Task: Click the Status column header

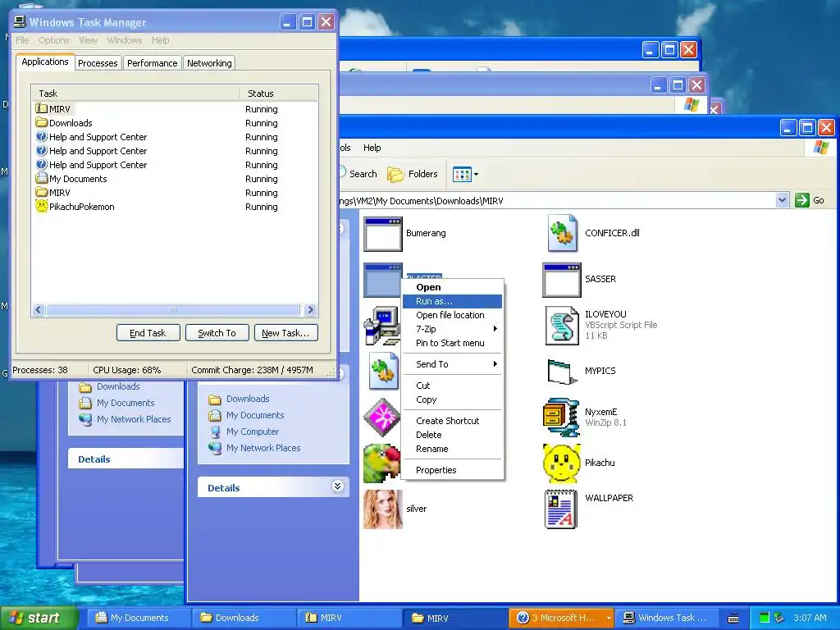Action: [x=279, y=94]
